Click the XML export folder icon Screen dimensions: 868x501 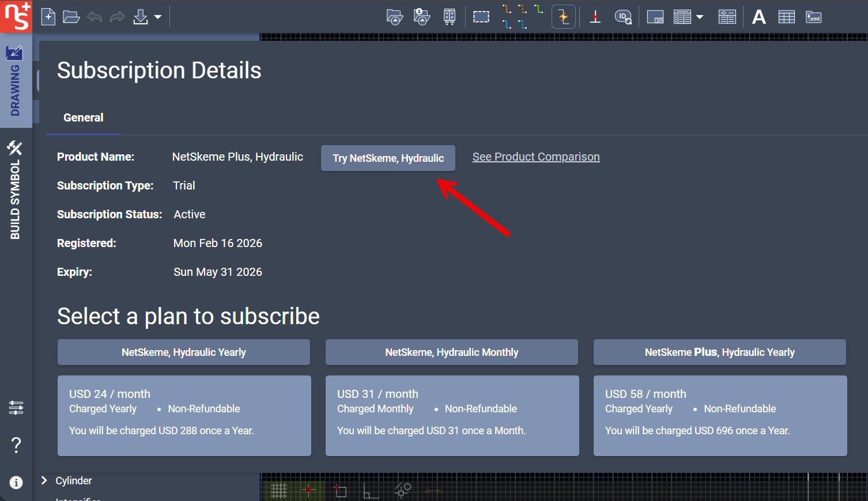point(814,17)
